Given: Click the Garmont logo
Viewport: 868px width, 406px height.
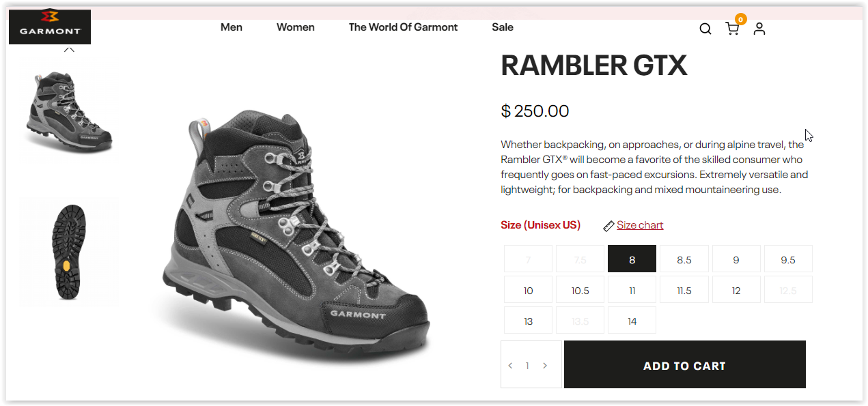Looking at the screenshot, I should pos(50,26).
